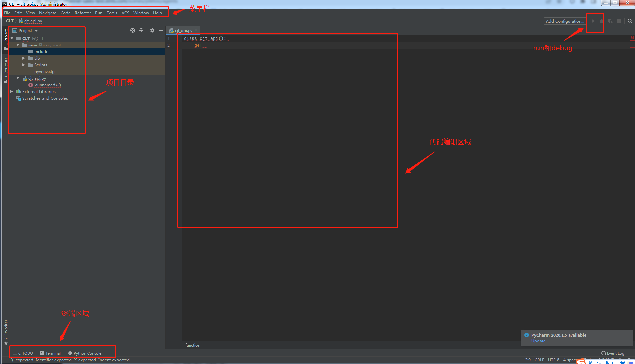Image resolution: width=635 pixels, height=364 pixels.
Task: Collapse the cjt_api.py tree node
Action: (x=18, y=78)
